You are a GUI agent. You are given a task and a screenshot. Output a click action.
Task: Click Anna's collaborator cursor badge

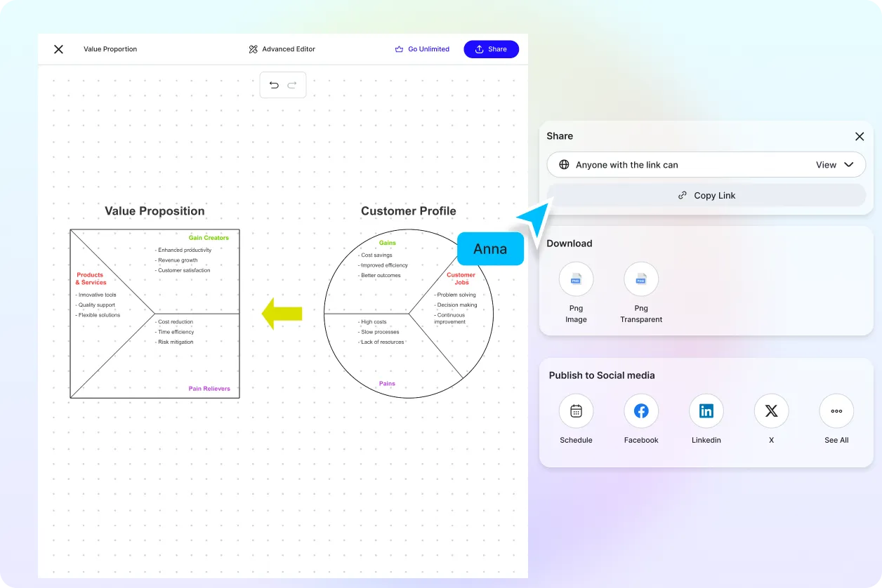[x=490, y=248]
